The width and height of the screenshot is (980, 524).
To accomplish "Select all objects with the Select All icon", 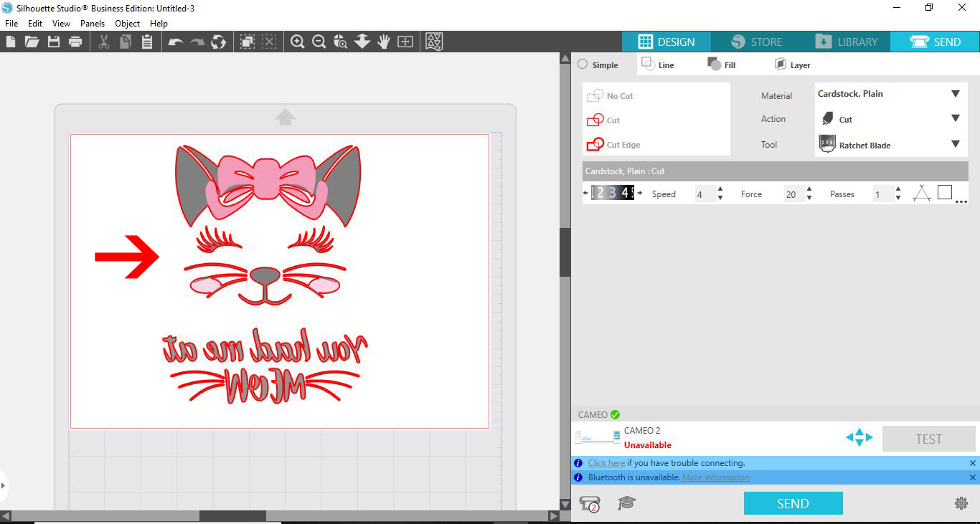I will coord(248,42).
